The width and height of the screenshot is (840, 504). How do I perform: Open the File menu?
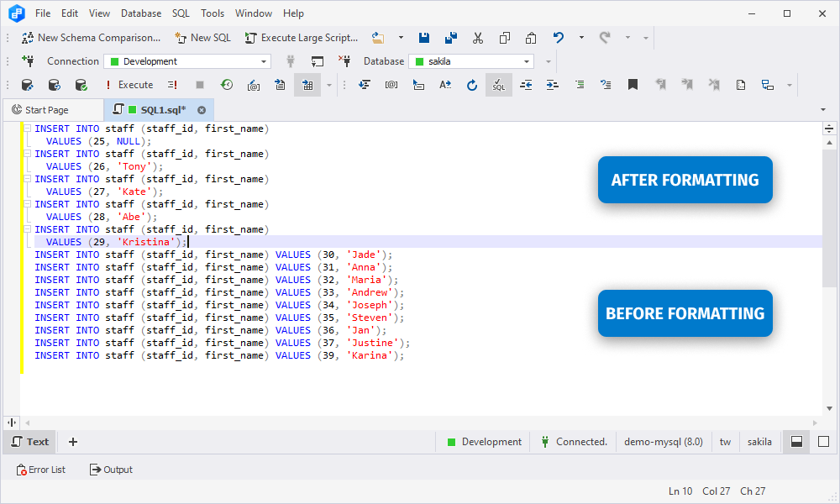point(43,13)
